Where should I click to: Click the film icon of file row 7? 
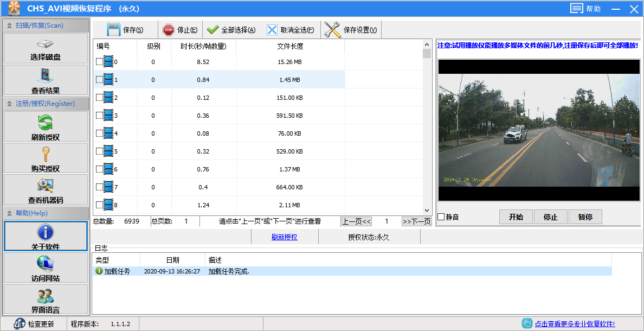point(108,187)
